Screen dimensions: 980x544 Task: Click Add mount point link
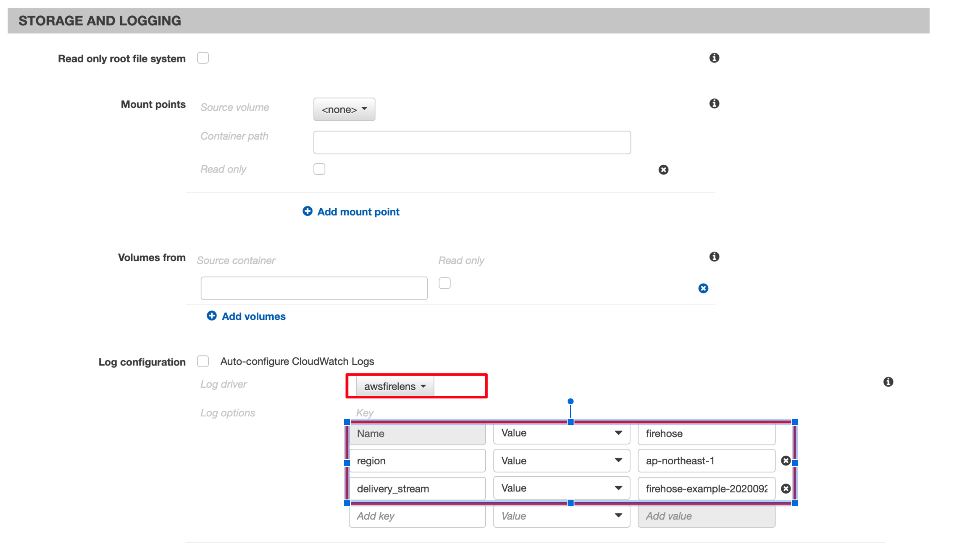tap(358, 212)
